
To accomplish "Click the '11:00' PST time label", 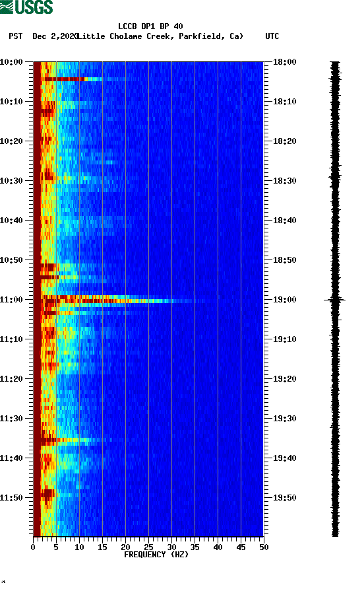I will [x=11, y=299].
